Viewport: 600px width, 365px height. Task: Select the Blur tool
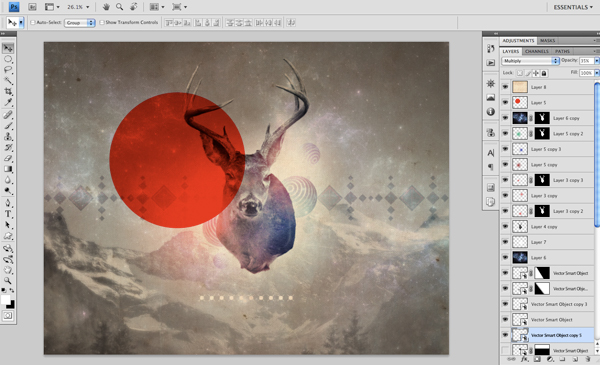tap(8, 180)
